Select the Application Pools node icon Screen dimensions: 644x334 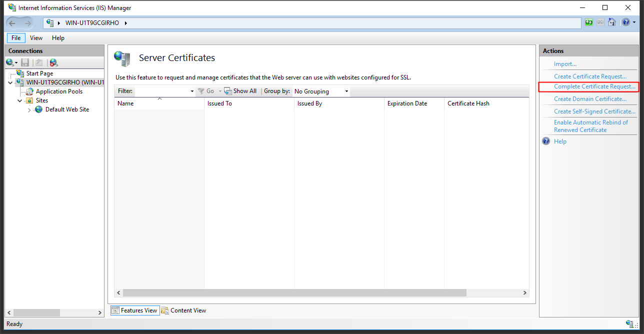coord(29,91)
